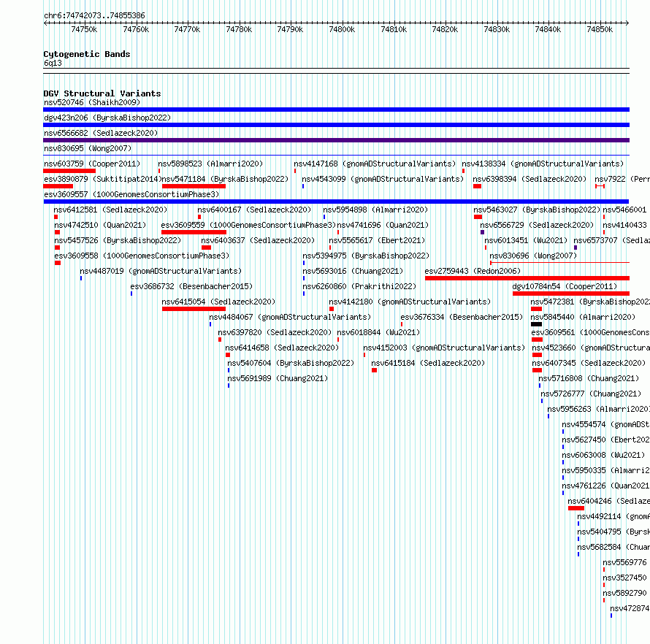This screenshot has height=644, width=650.
Task: Open nsv6566729 (Sedlazeck2020) label
Action: pos(537,225)
